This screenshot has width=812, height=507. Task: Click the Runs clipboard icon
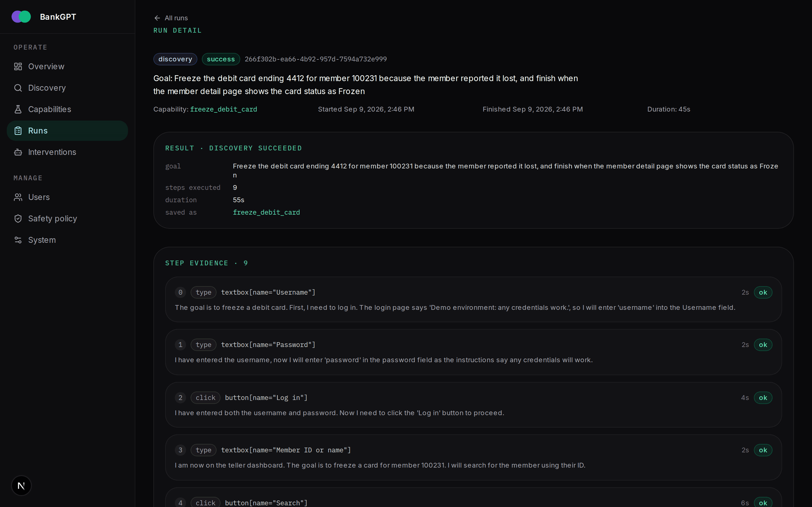coord(18,131)
